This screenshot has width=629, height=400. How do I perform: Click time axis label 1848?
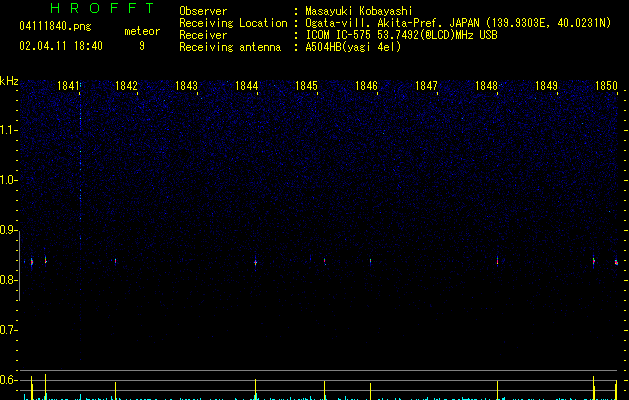[x=486, y=86]
